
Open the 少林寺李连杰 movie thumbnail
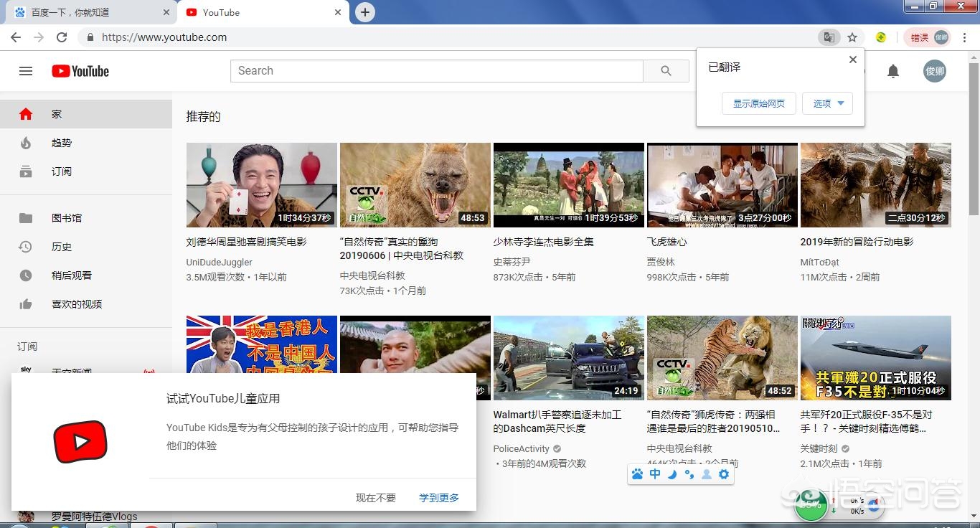tap(569, 185)
